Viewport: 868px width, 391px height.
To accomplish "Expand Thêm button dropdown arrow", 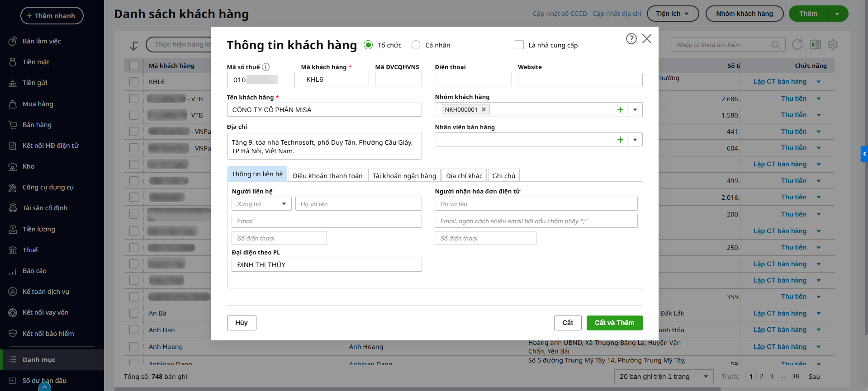I will point(837,14).
